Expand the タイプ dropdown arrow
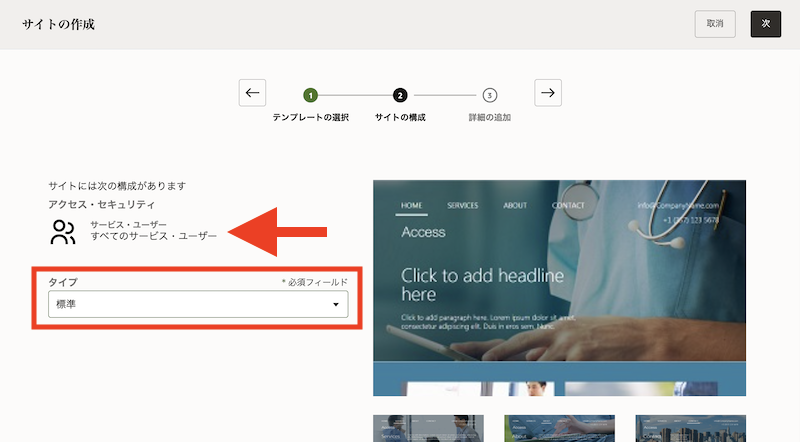800x442 pixels. pyautogui.click(x=335, y=304)
